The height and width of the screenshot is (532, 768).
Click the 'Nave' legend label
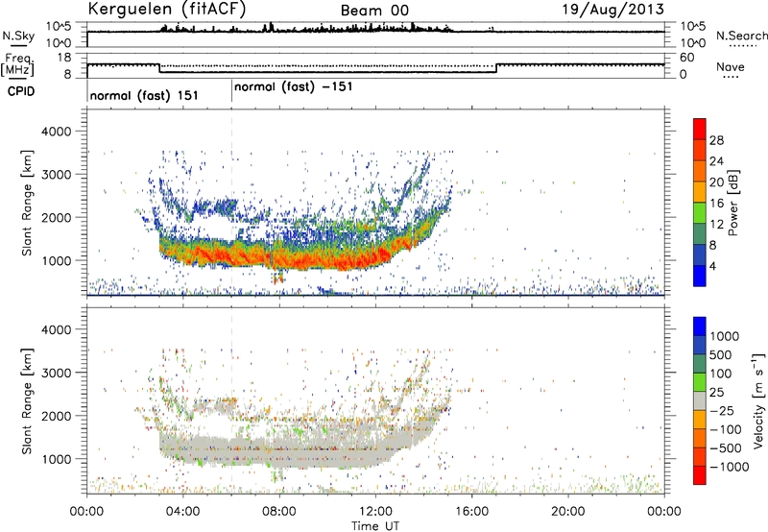(731, 67)
